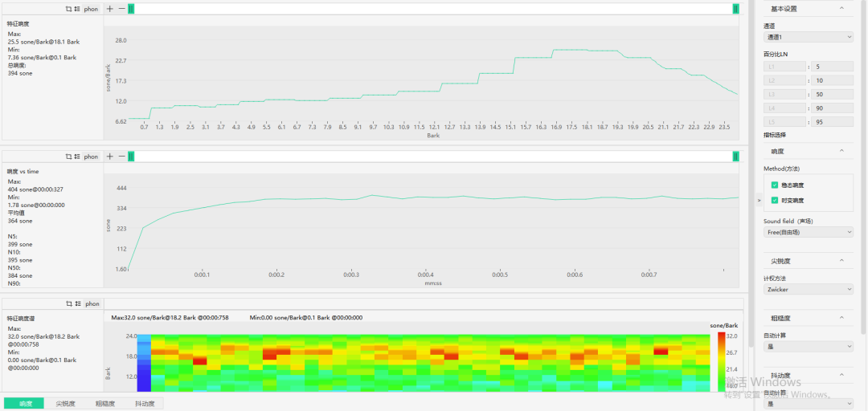The width and height of the screenshot is (868, 411).
Task: Click 总响度 394 sone value text
Action: pyautogui.click(x=20, y=73)
